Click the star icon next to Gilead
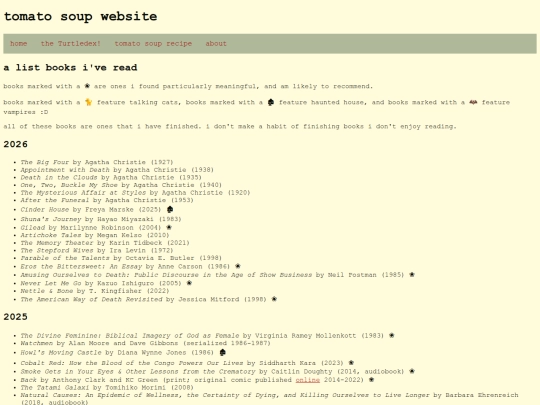The width and height of the screenshot is (540, 405). pyautogui.click(x=169, y=227)
